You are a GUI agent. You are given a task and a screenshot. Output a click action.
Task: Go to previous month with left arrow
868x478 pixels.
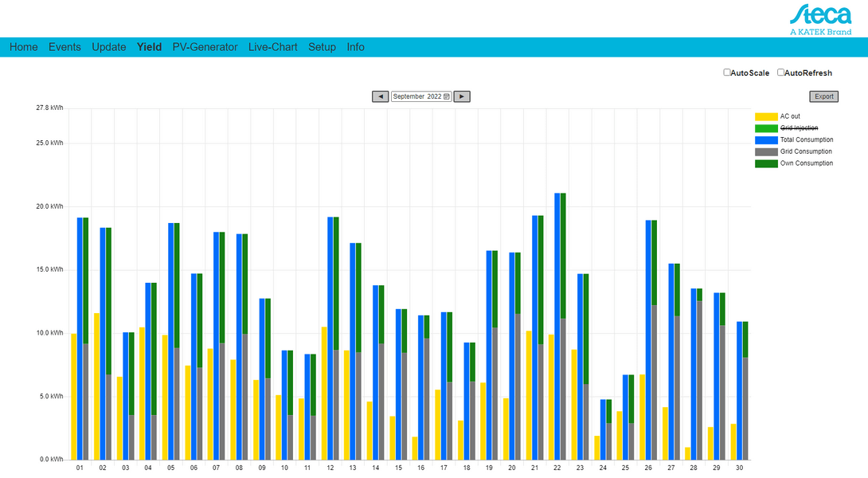(380, 96)
